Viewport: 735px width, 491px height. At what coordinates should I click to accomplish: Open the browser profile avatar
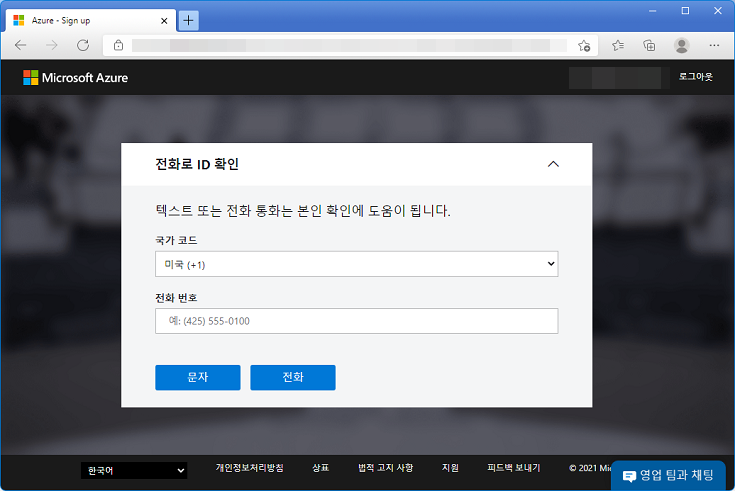pyautogui.click(x=681, y=45)
